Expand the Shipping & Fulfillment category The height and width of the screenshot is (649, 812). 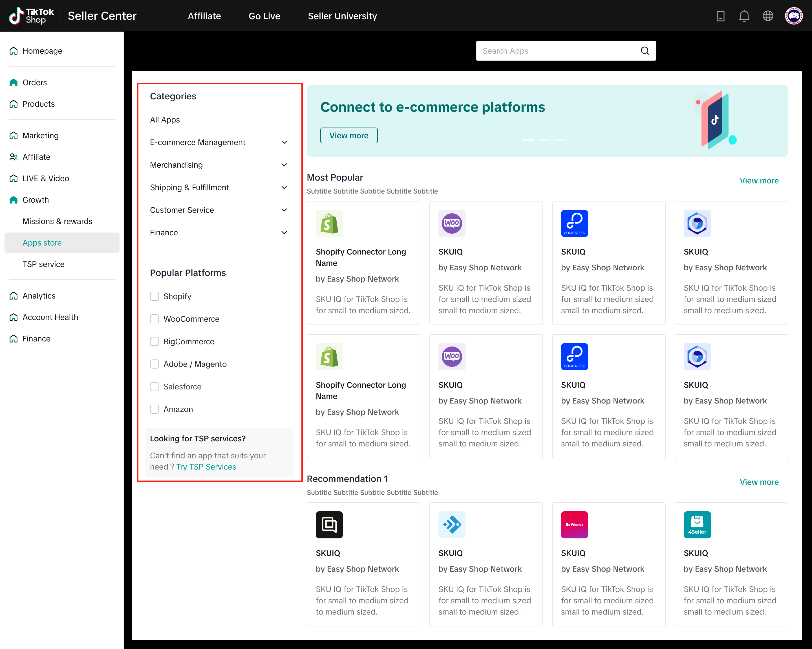284,188
